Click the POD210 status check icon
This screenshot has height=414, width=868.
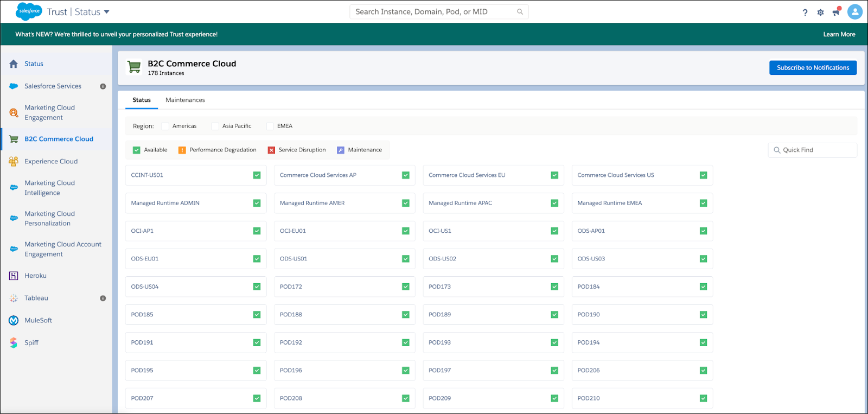click(703, 398)
